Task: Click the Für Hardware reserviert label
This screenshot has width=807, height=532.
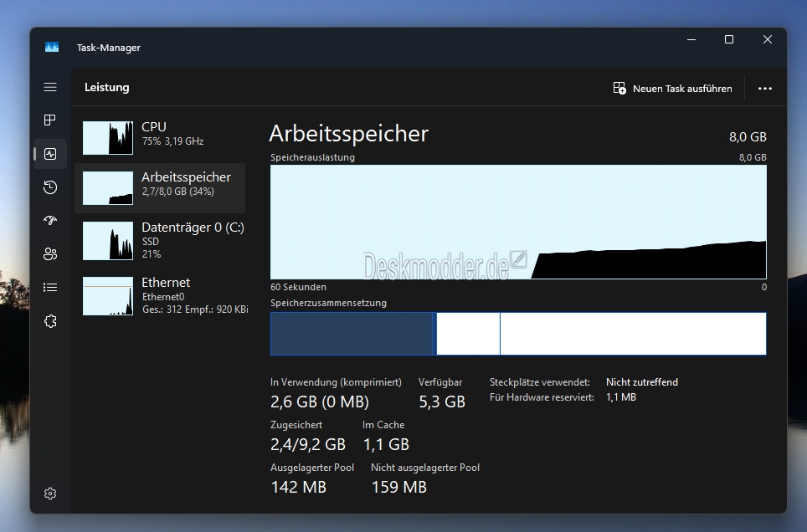Action: coord(542,397)
